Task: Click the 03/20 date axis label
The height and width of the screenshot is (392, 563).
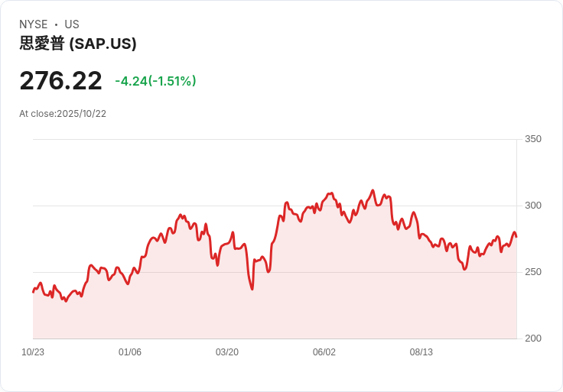Action: (227, 352)
